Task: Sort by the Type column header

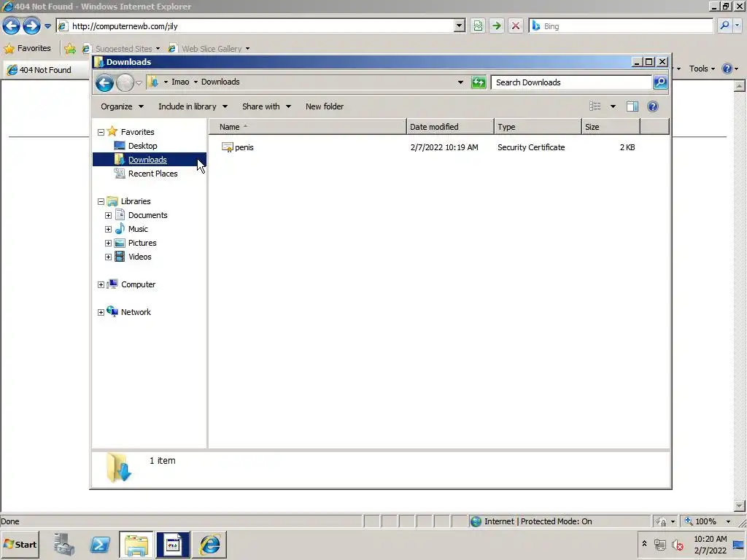Action: [x=538, y=127]
